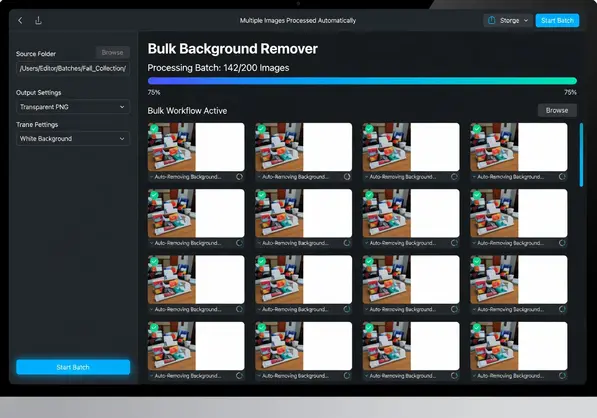
Task: Toggle green check on first row, fourth thumbnail
Action: tap(477, 129)
